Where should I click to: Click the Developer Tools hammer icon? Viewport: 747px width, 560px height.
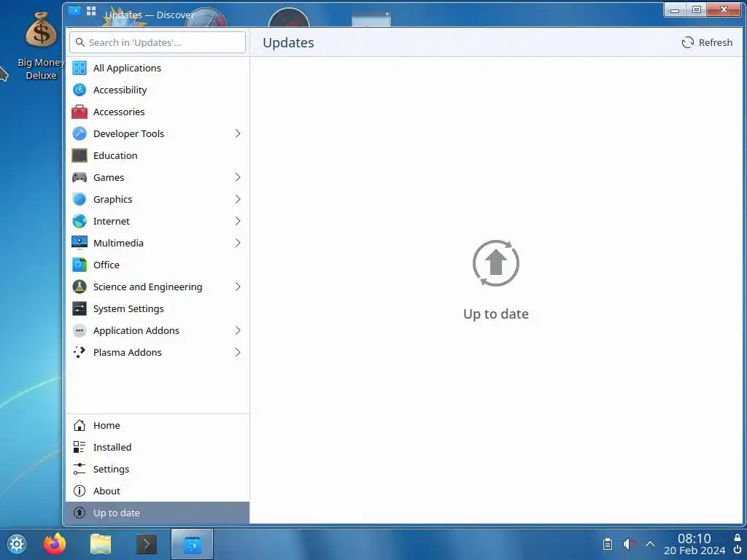80,134
